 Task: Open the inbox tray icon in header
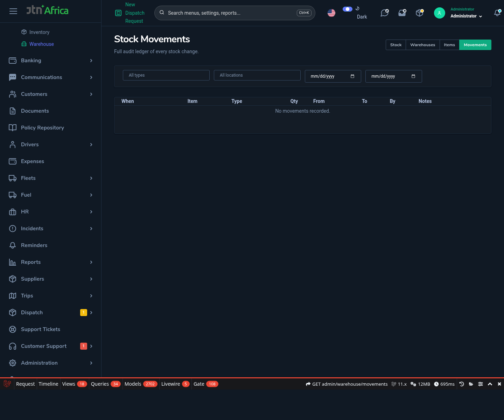[402, 13]
